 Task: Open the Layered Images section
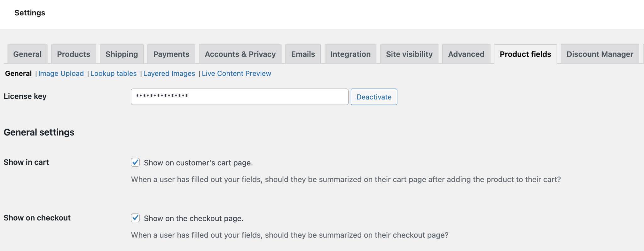pyautogui.click(x=169, y=73)
